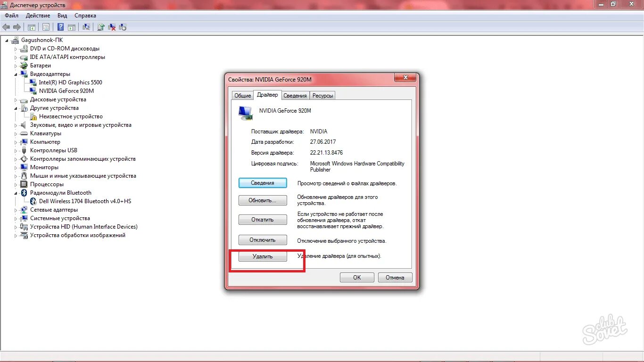Expand the DVD и CD-ROM дисководы node

click(16, 49)
